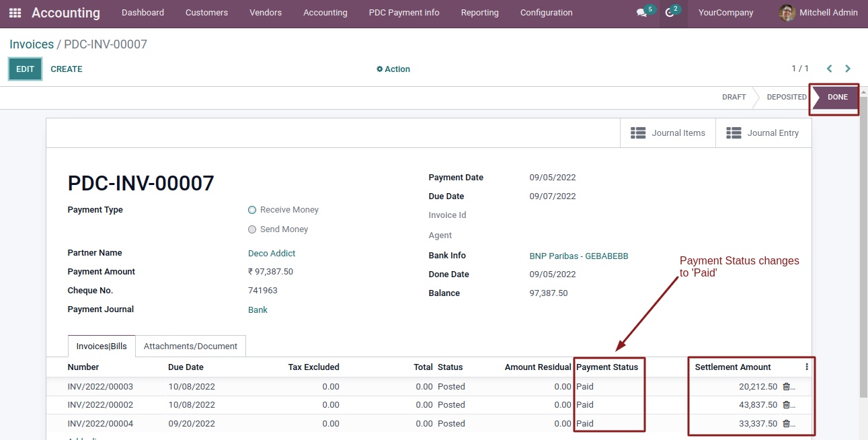Image resolution: width=868 pixels, height=440 pixels.
Task: Switch to the Invoices|Bills tab
Action: [102, 346]
